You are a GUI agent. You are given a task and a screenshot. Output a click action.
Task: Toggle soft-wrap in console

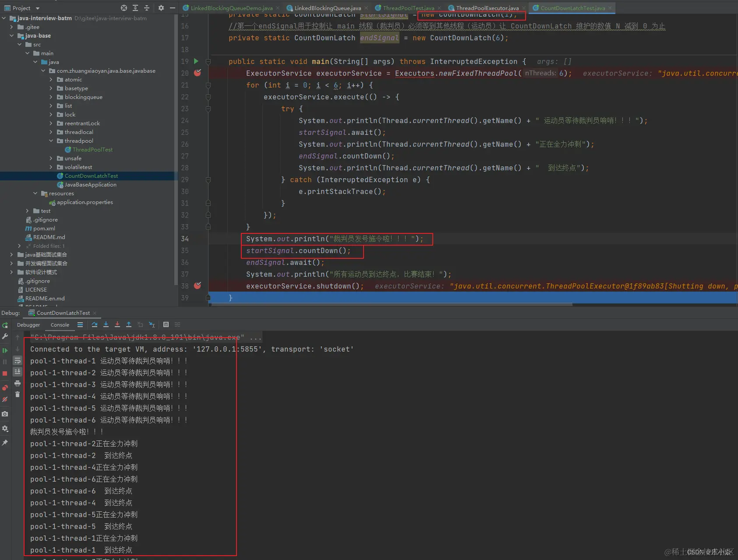point(18,360)
